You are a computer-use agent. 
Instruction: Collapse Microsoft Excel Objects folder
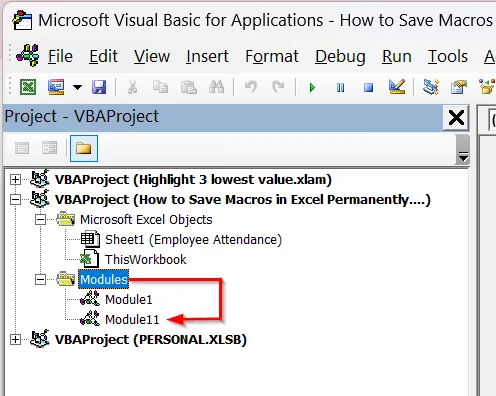40,219
